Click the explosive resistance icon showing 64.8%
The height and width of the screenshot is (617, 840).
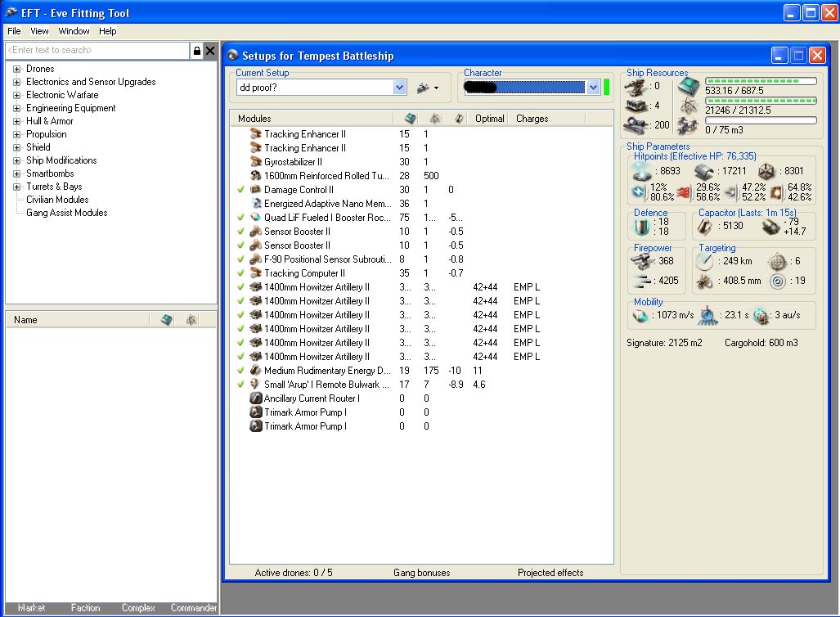[x=776, y=192]
